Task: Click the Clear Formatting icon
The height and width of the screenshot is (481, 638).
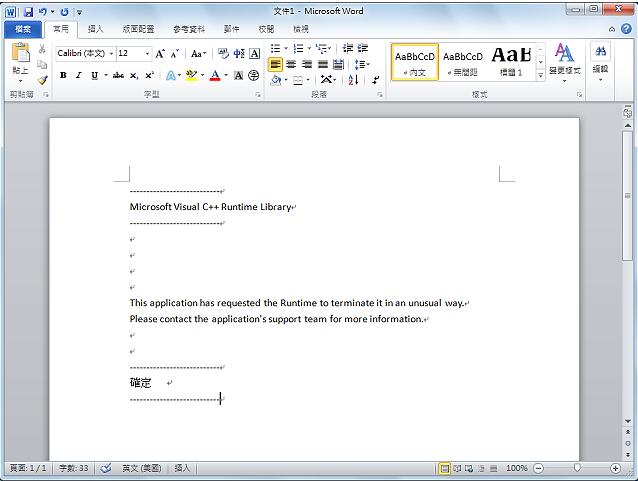Action: coord(223,53)
